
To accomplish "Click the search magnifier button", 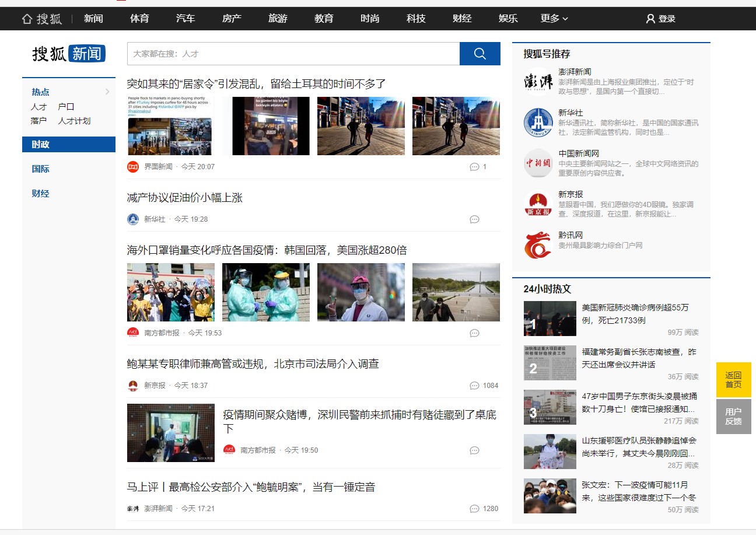I will pos(480,54).
